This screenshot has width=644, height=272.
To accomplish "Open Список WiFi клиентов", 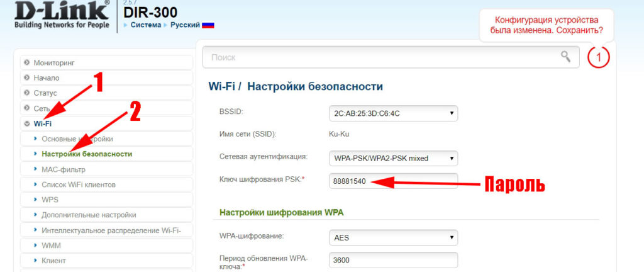I will tap(79, 184).
